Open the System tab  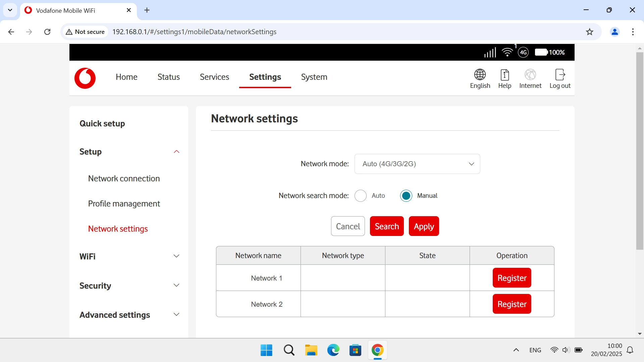(x=314, y=77)
